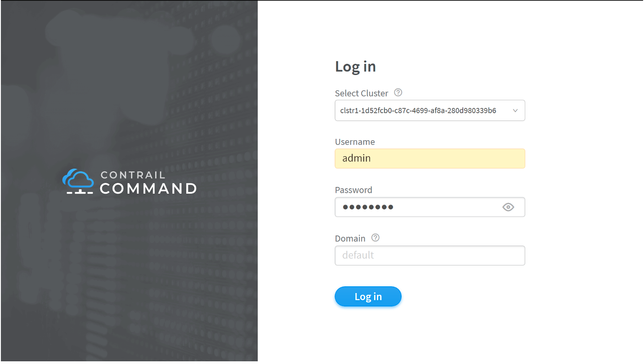Viewport: 644px width, 364px height.
Task: Click the Password label text
Action: [x=353, y=190]
